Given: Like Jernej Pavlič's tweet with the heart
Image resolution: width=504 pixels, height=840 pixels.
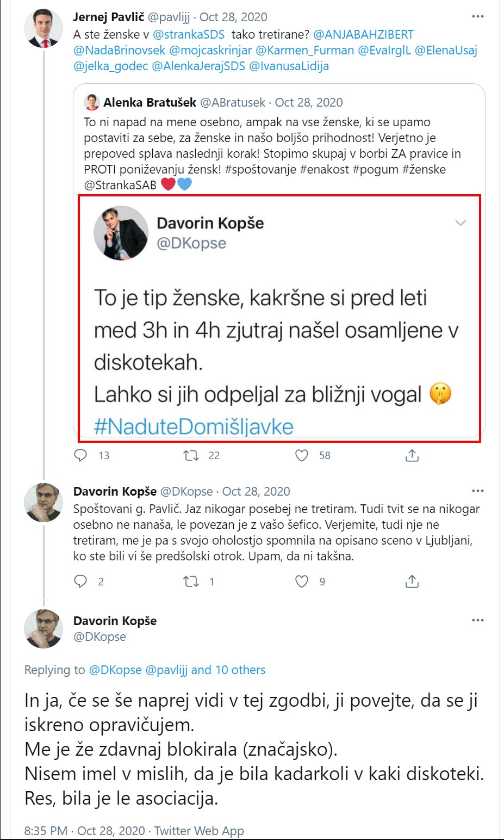Looking at the screenshot, I should 302,455.
